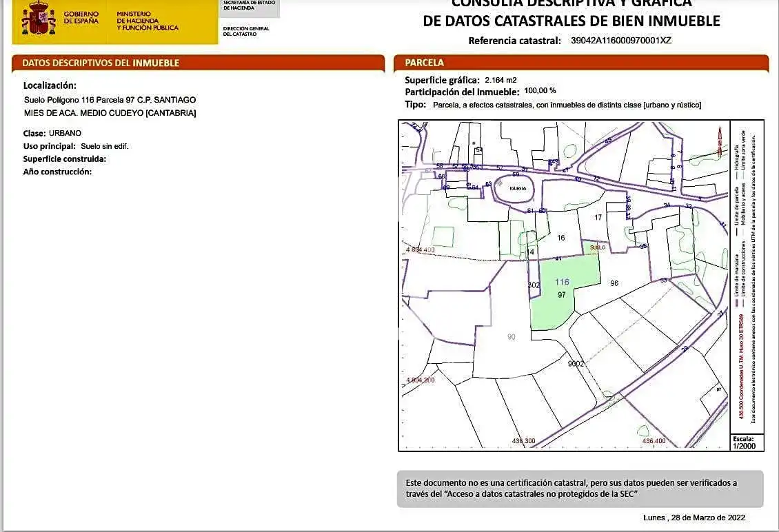
Task: Click the "DATOS DESCRIPTIVOS DEL INMUEBLE" header
Action: pos(101,63)
